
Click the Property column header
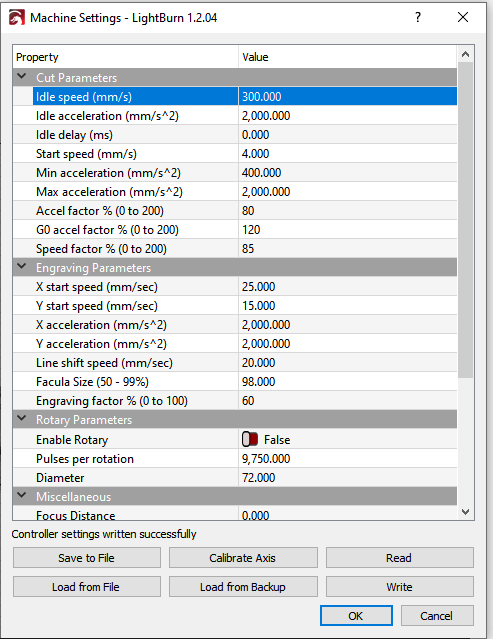[x=125, y=57]
